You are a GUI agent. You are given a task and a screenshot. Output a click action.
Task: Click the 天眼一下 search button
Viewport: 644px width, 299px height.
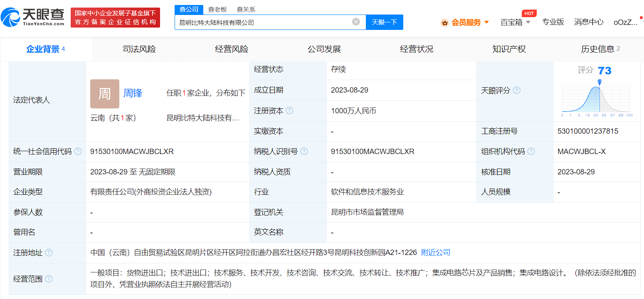click(x=385, y=22)
